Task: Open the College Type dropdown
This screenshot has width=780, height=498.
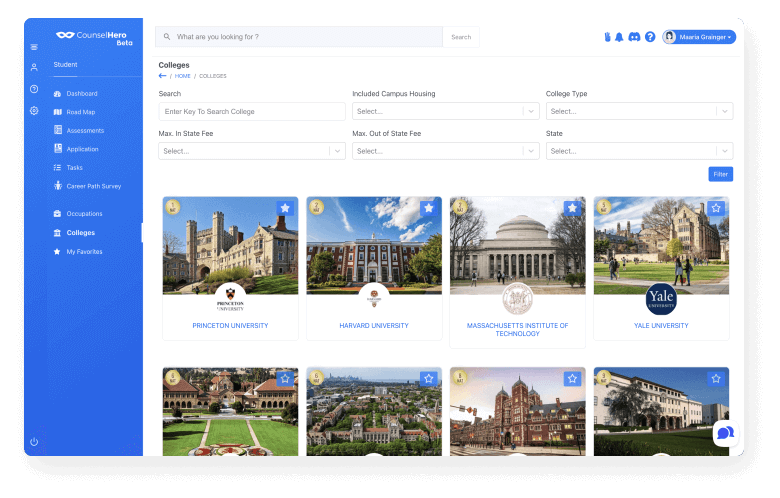Action: [639, 111]
